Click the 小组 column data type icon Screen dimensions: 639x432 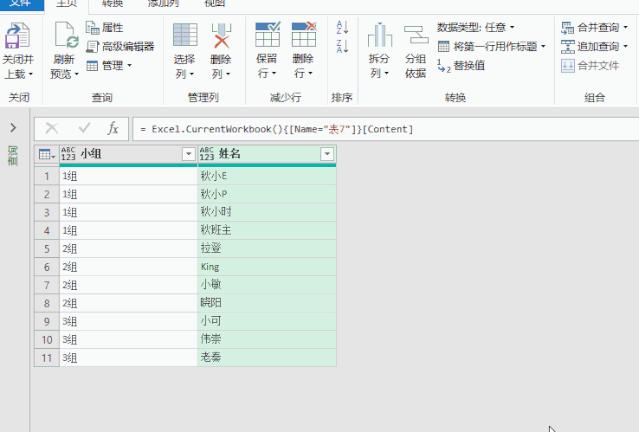68,154
